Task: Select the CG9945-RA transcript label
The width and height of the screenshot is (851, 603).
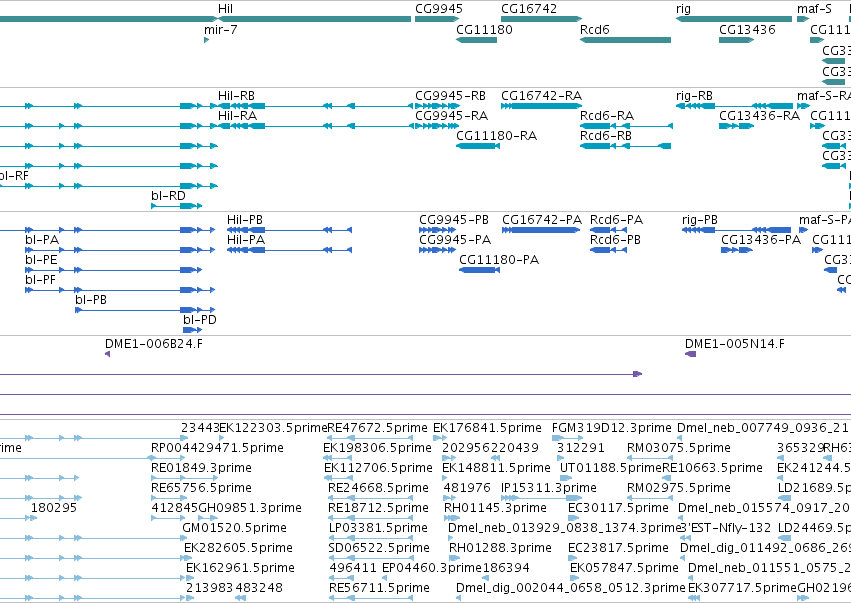Action: coord(452,116)
